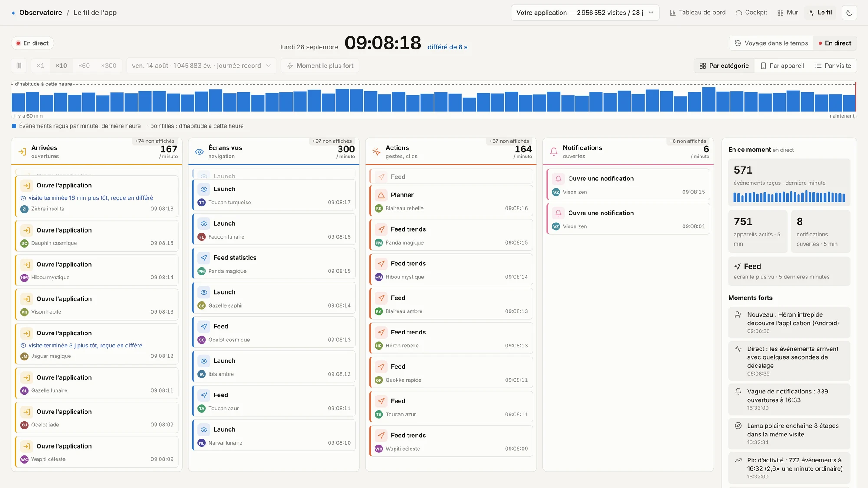The image size is (868, 488).
Task: Enable Voyage dans le temps mode
Action: click(771, 43)
